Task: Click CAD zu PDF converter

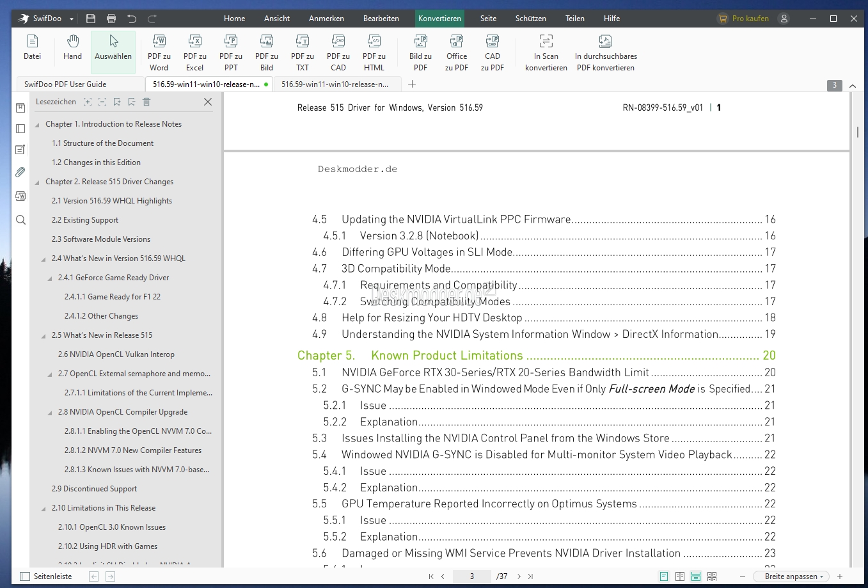Action: [x=493, y=52]
